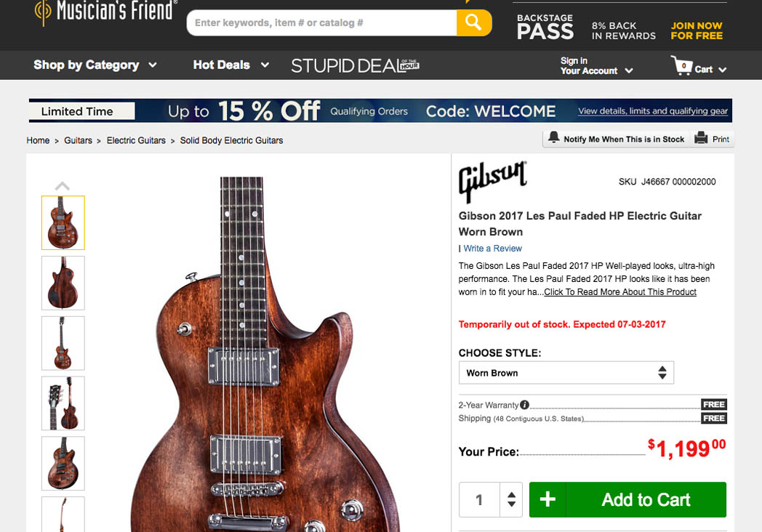Expand the Shop by Category menu
Screen dimensions: 762x532
pyautogui.click(x=95, y=65)
